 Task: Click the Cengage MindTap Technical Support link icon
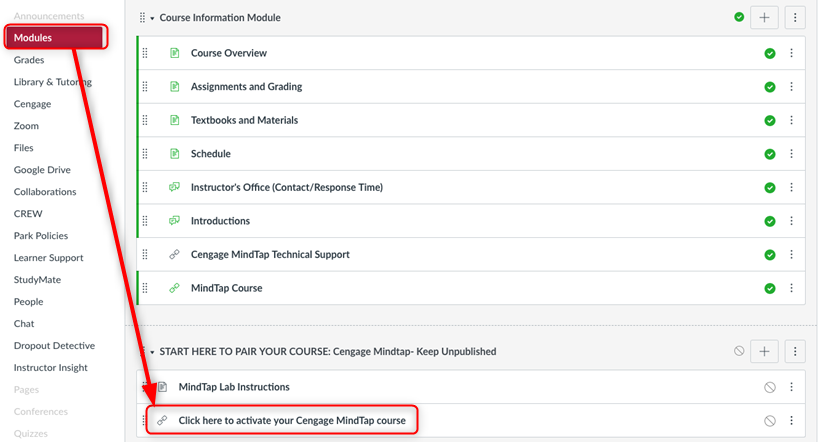click(174, 254)
